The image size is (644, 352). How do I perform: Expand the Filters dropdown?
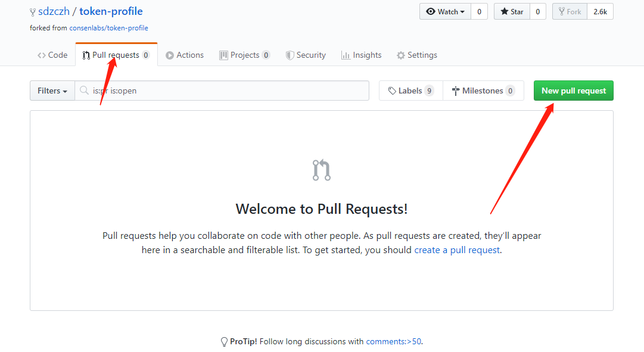coord(52,91)
